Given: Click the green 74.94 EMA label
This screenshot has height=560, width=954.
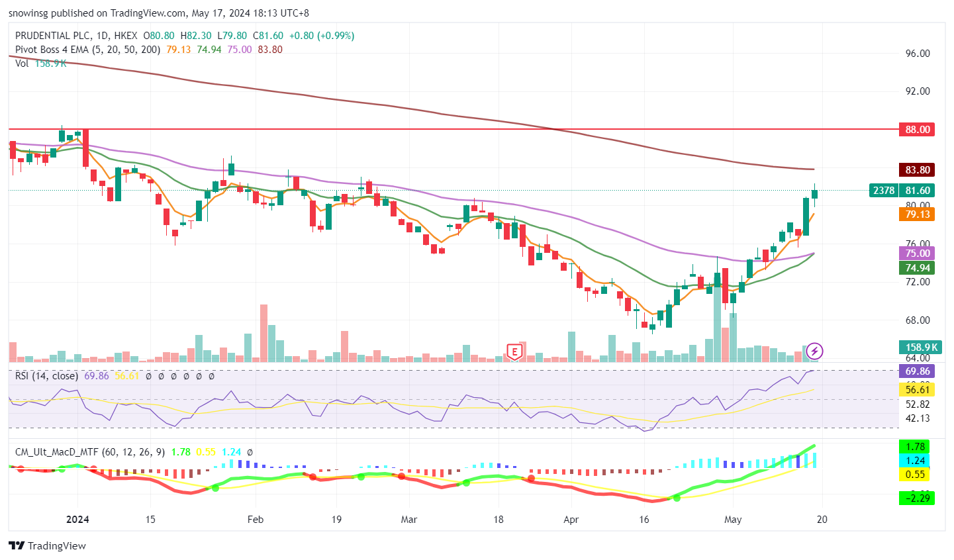Looking at the screenshot, I should [917, 268].
